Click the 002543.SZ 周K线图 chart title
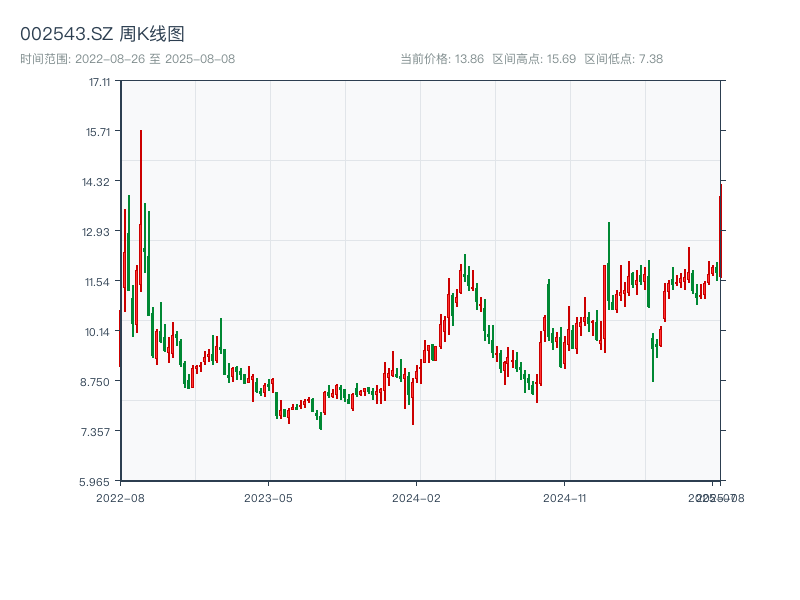This screenshot has width=800, height=600. pos(102,35)
